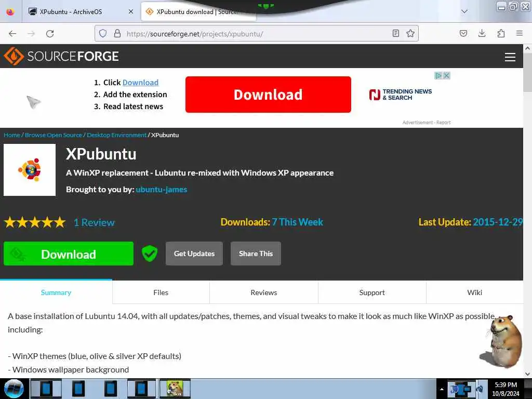Click Trending News & Search ad logo
Screen dimensions: 532x399
(x=401, y=95)
